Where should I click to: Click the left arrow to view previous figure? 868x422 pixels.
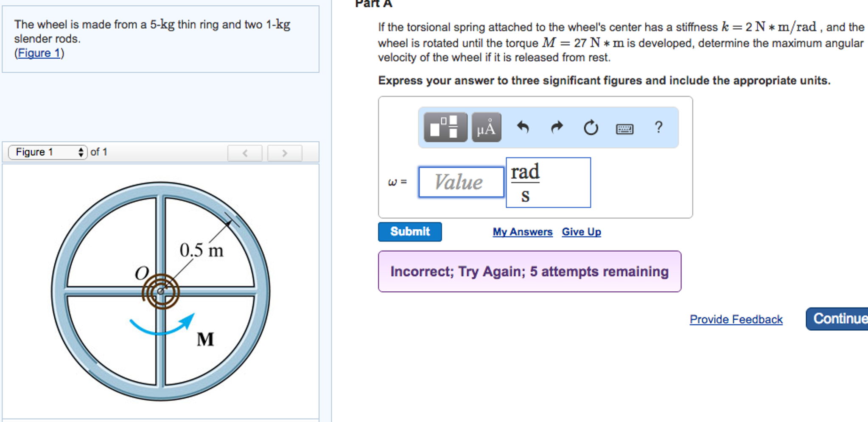click(245, 153)
